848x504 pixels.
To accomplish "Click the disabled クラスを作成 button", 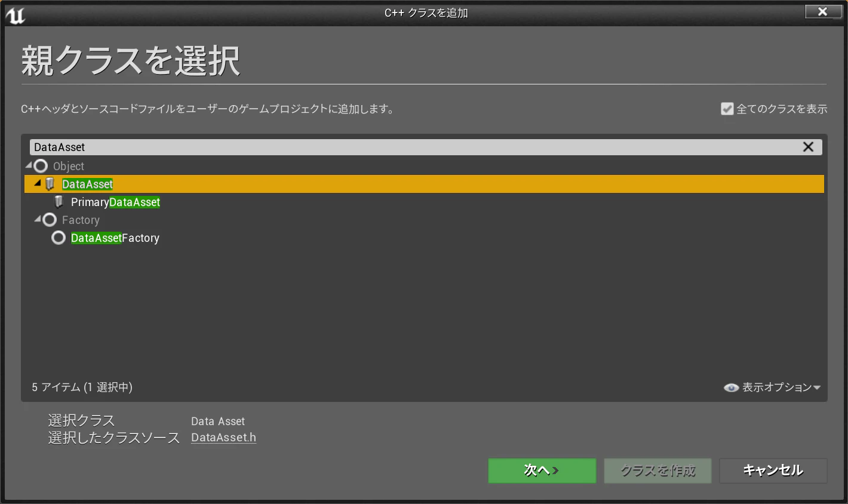I will [657, 471].
